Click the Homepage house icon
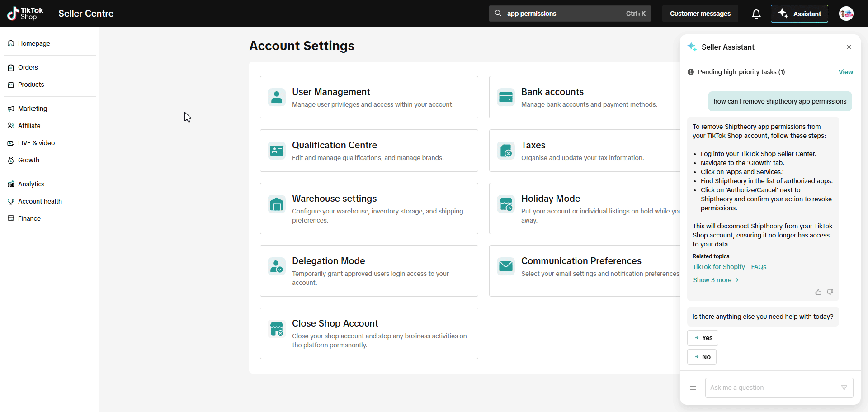This screenshot has width=868, height=412. 11,43
